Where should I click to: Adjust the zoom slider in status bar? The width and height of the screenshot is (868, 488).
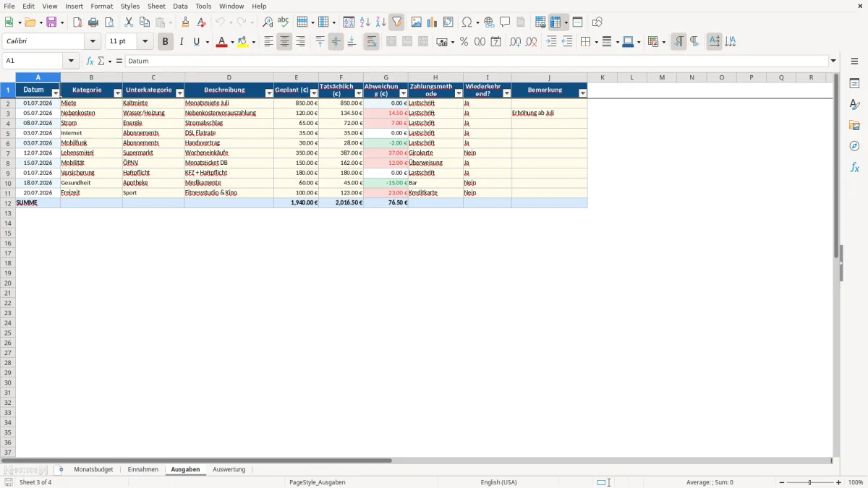(x=809, y=482)
